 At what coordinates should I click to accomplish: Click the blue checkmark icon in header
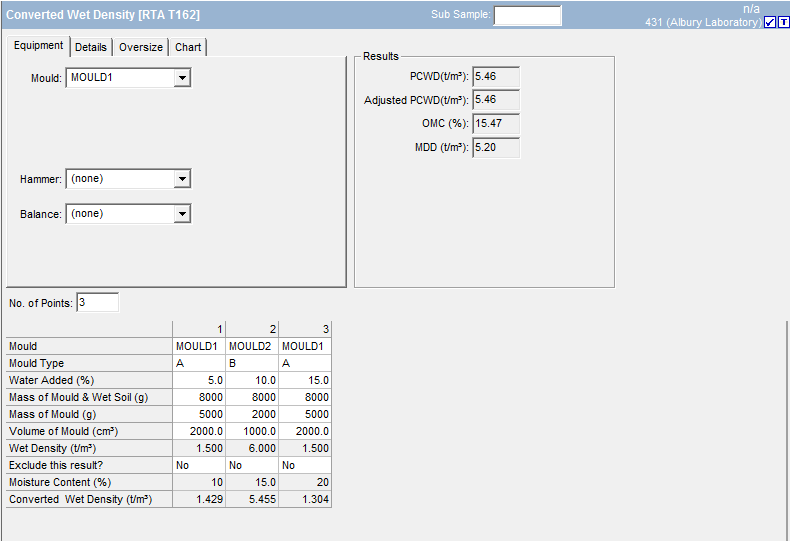pyautogui.click(x=770, y=22)
